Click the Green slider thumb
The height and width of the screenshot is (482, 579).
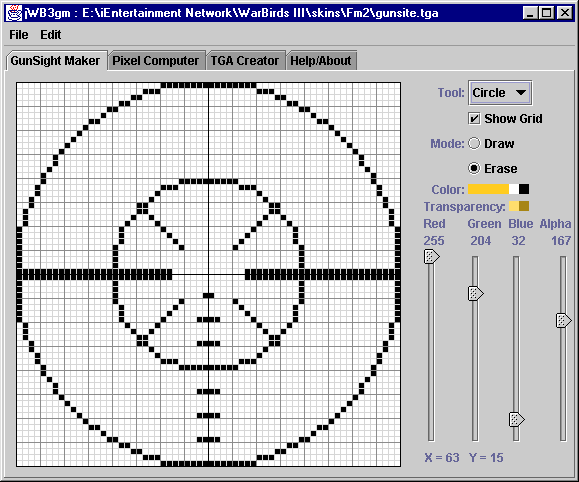476,294
